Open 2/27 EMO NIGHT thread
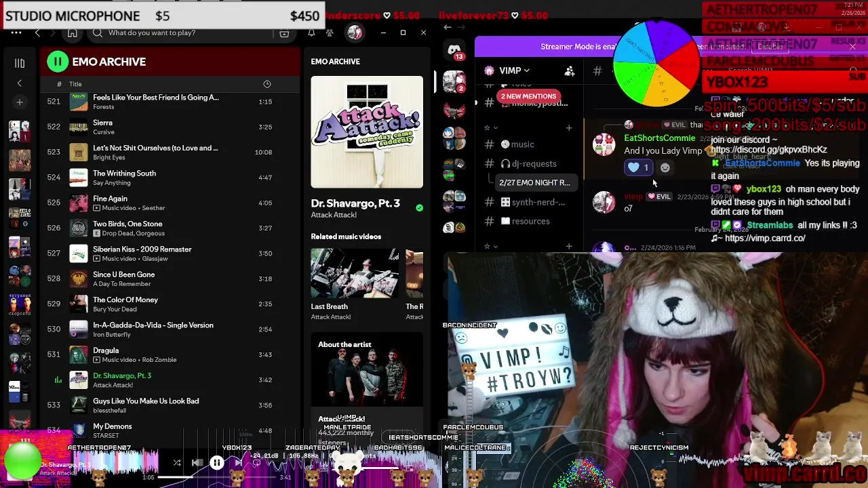Viewport: 868px width, 488px height. tap(534, 182)
